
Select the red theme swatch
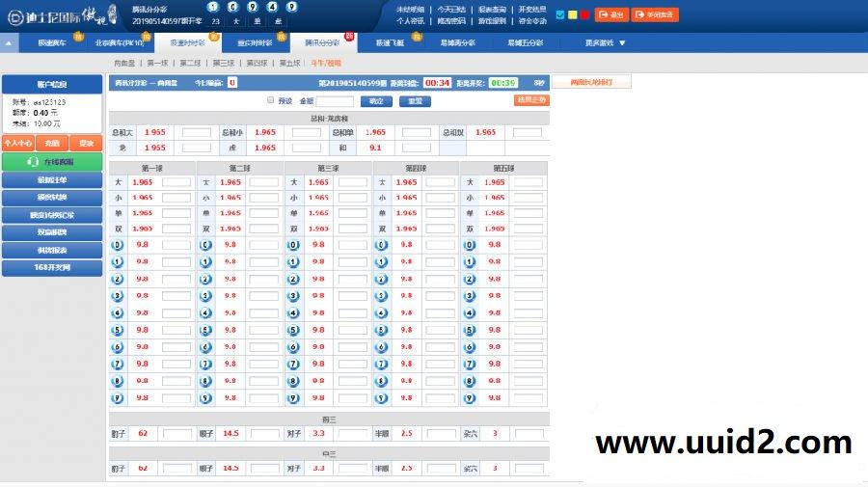pos(584,14)
